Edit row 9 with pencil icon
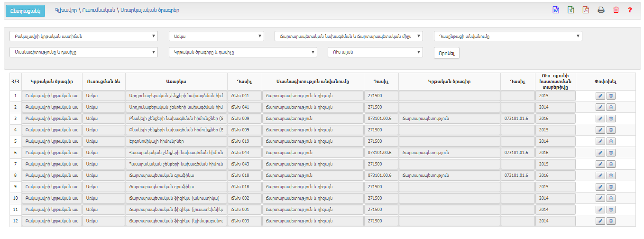 (600, 187)
